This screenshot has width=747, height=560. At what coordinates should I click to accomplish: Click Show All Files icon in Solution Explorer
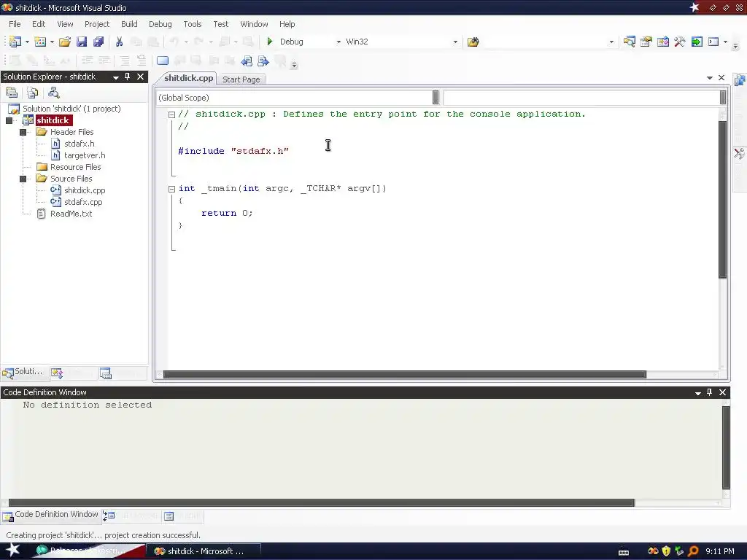pyautogui.click(x=32, y=93)
